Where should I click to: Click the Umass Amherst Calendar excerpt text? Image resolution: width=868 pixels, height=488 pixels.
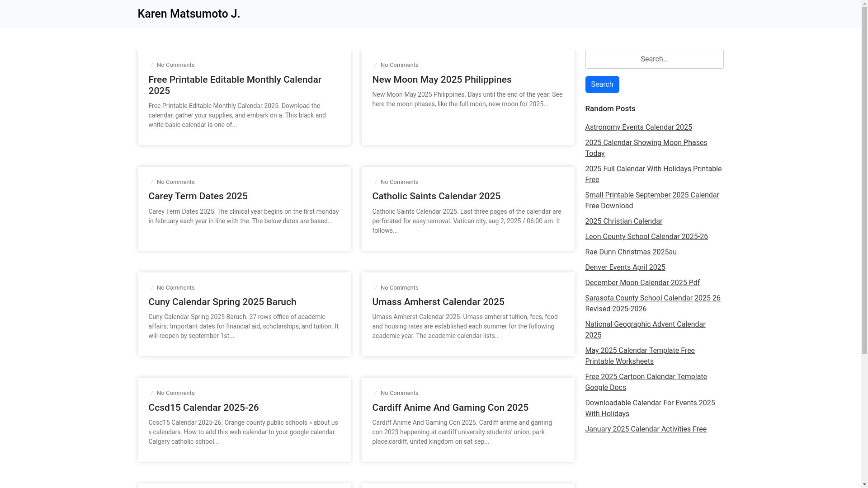coord(465,326)
